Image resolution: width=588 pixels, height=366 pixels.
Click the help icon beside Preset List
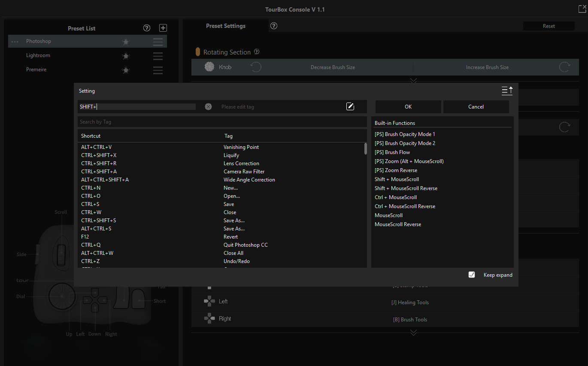click(x=146, y=28)
